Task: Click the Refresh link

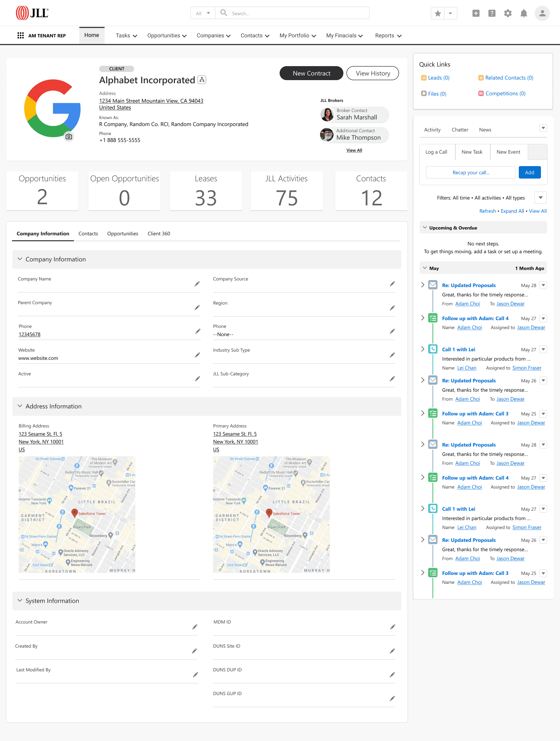Action: click(487, 211)
